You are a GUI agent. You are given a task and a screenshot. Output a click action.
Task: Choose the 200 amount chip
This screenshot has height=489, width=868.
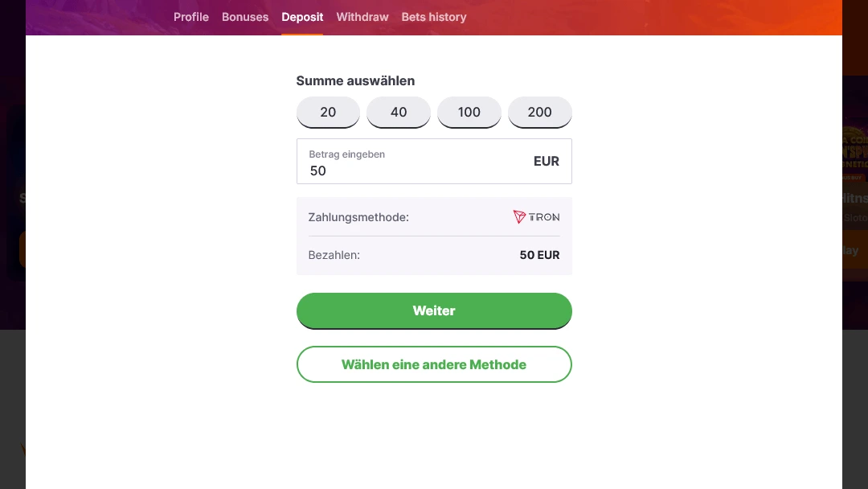540,112
